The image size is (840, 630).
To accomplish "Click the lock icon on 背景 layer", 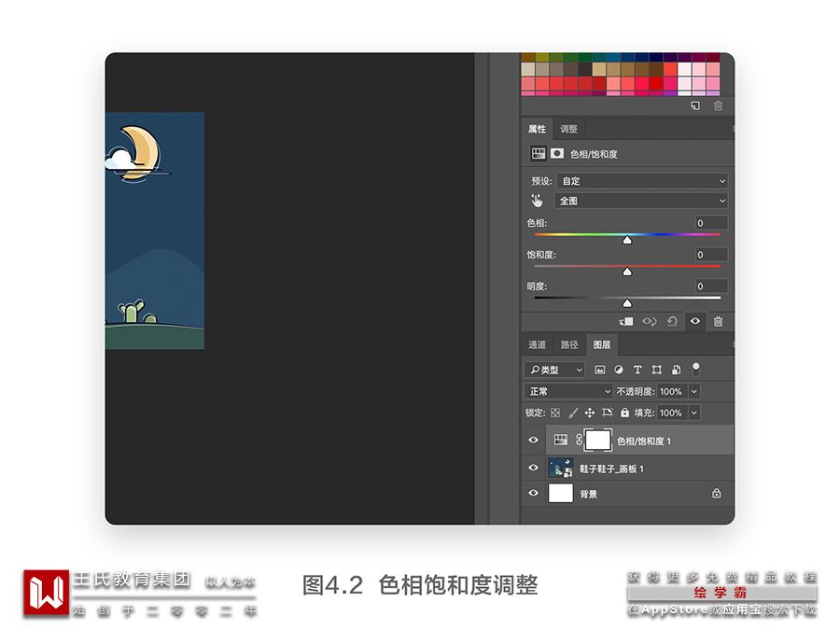I will click(716, 493).
